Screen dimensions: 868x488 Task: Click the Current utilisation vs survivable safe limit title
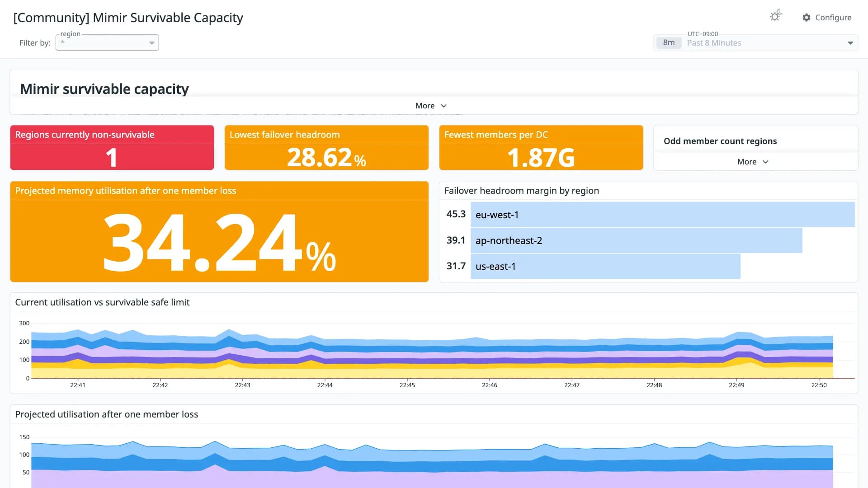[102, 302]
